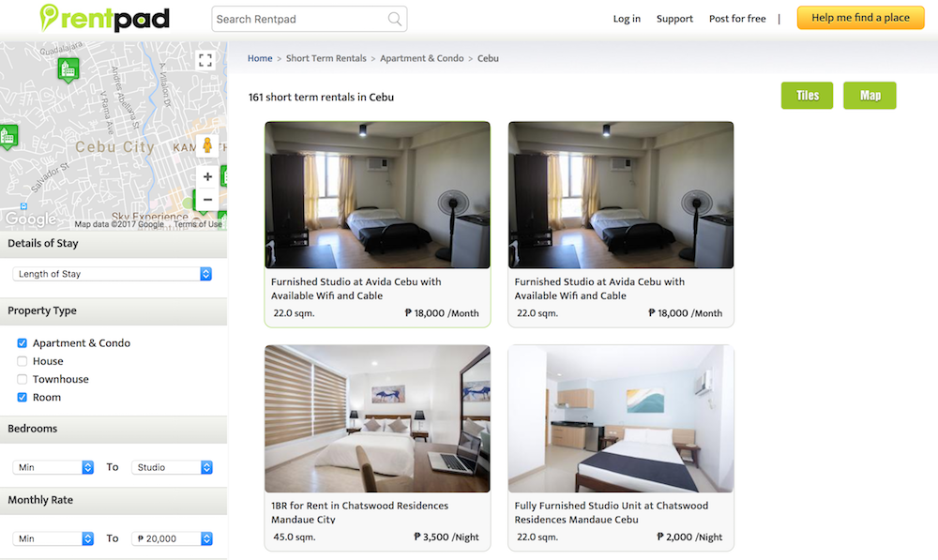Check the Townhouse checkbox
The width and height of the screenshot is (938, 560).
click(x=23, y=379)
